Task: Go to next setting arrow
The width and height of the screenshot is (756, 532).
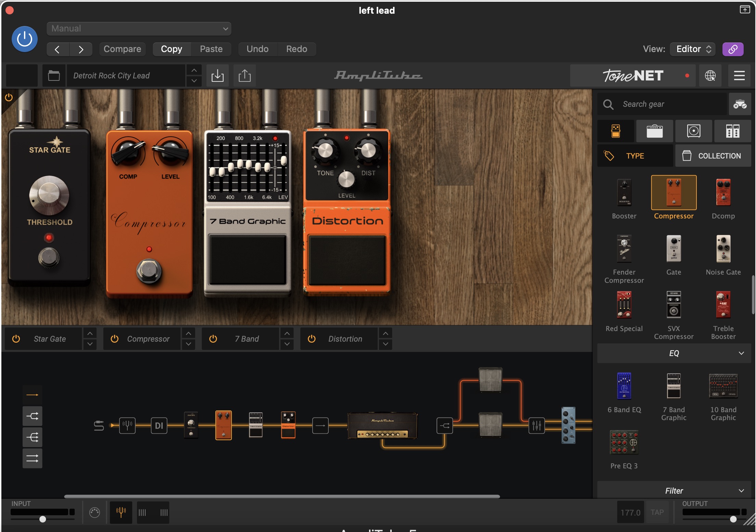Action: pyautogui.click(x=81, y=49)
